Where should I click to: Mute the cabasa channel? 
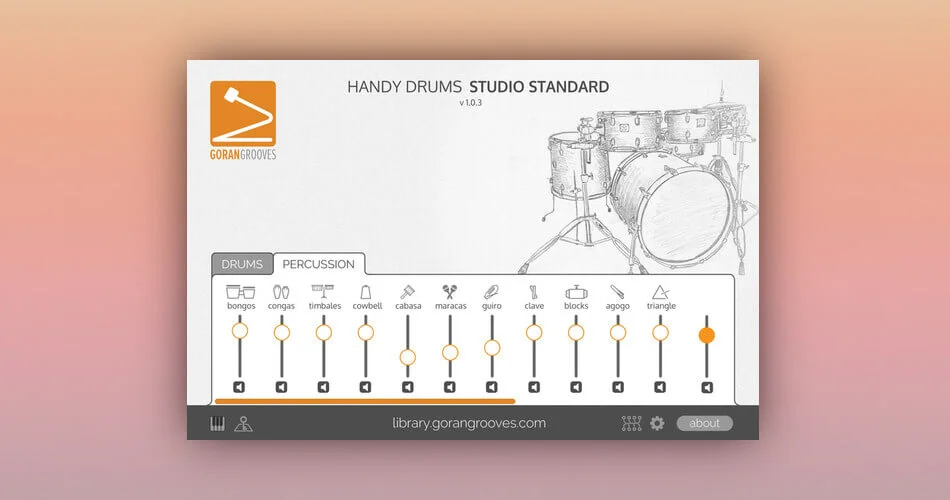(408, 387)
